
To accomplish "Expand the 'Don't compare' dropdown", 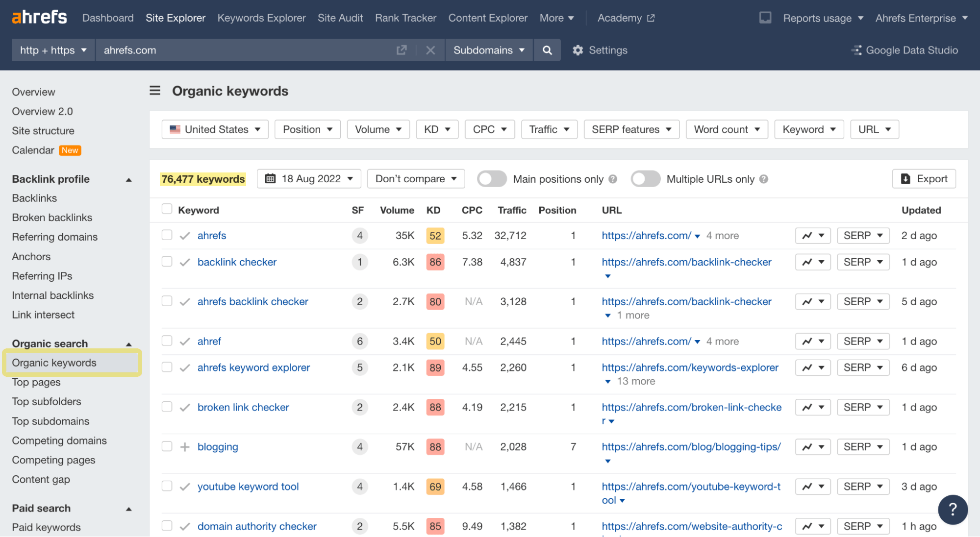I will pyautogui.click(x=414, y=179).
